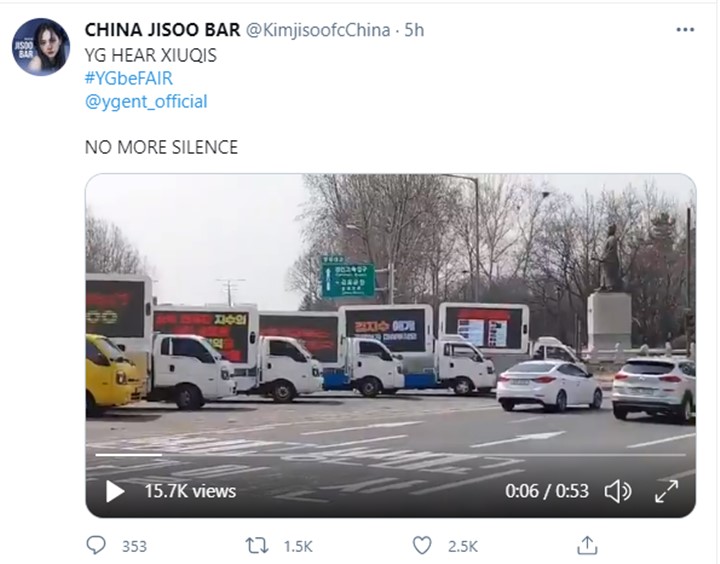Click the retweet arrows icon
Image resolution: width=720 pixels, height=564 pixels.
(x=257, y=546)
